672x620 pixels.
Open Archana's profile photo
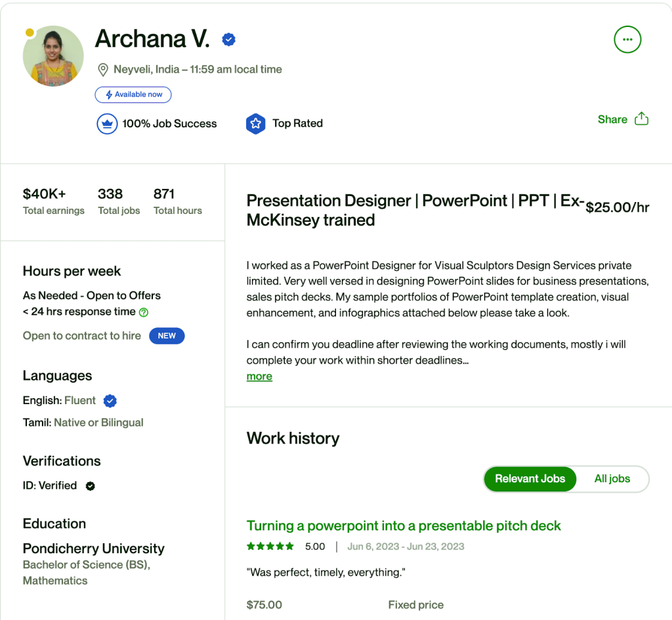point(53,56)
